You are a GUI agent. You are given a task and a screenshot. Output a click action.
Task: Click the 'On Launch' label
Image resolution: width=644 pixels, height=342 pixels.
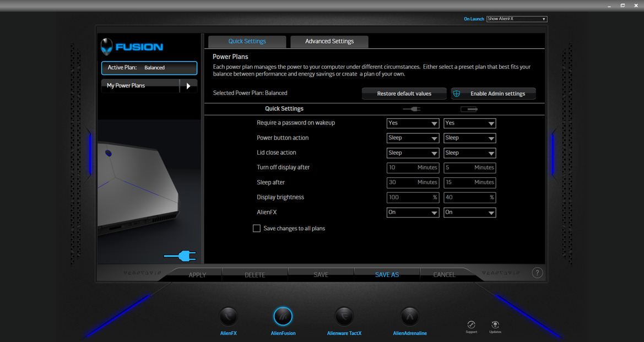point(474,19)
